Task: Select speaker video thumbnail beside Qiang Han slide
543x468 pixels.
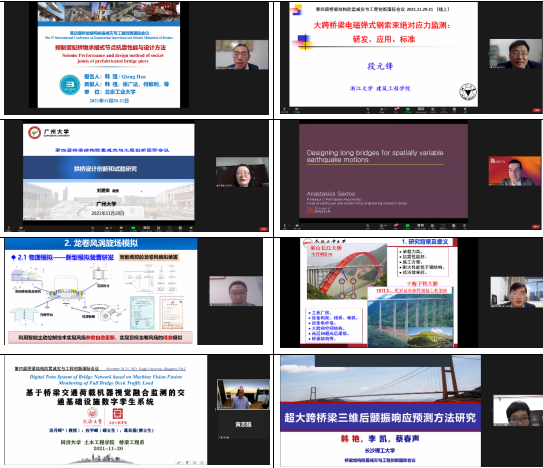Action: 242,55
